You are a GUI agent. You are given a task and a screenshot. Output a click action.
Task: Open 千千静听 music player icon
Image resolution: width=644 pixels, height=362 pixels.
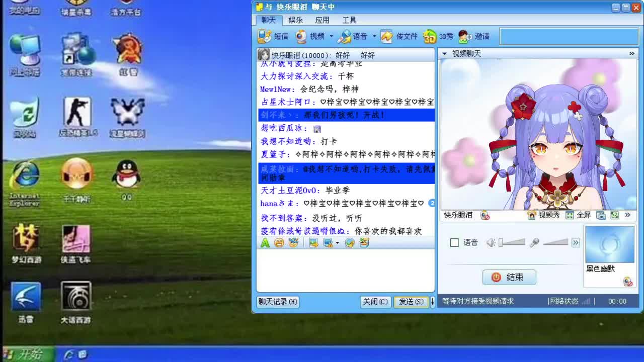76,180
